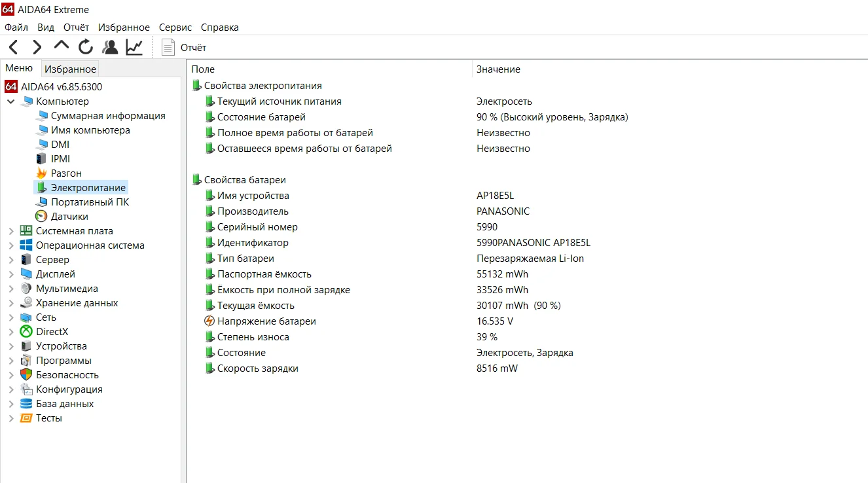Select Электропитание in the tree
The image size is (868, 483).
click(88, 188)
